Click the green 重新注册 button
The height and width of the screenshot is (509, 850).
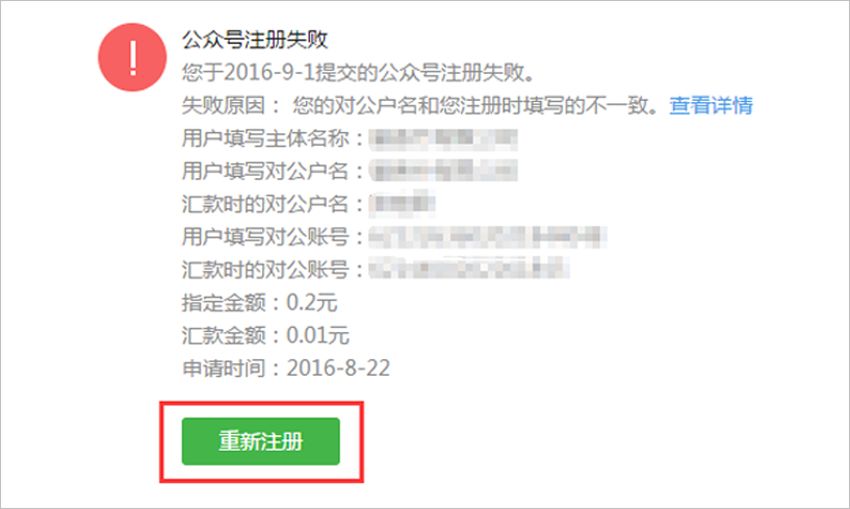tap(261, 441)
